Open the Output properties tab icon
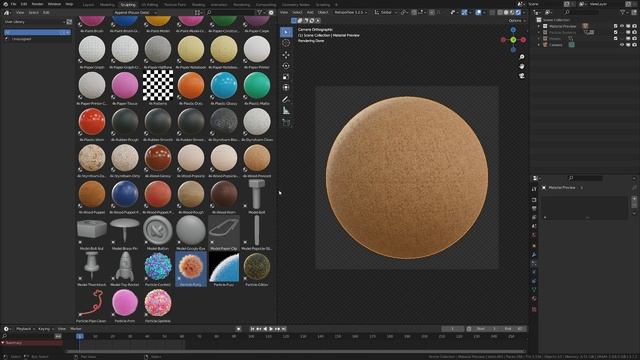 pyautogui.click(x=534, y=209)
